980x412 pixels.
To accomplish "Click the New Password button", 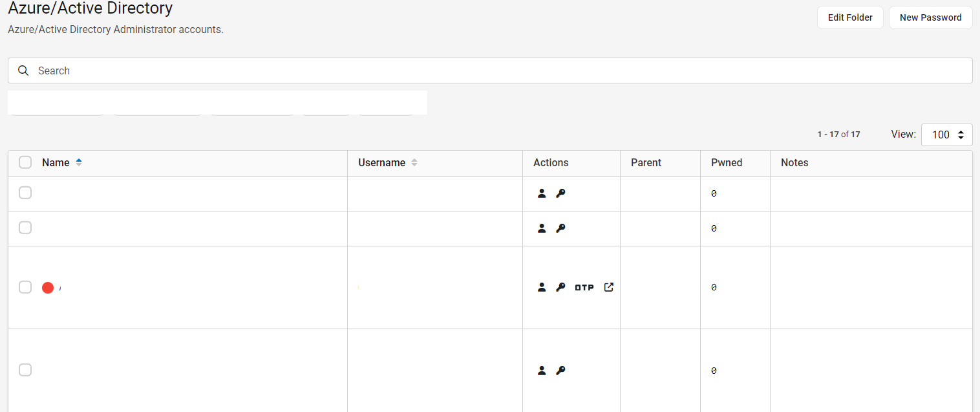I will (x=930, y=17).
